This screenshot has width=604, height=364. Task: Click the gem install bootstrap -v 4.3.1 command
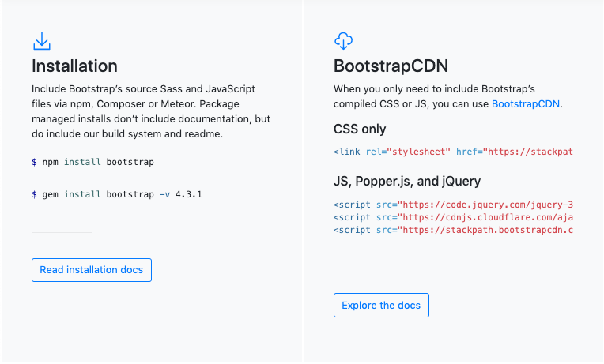point(117,194)
